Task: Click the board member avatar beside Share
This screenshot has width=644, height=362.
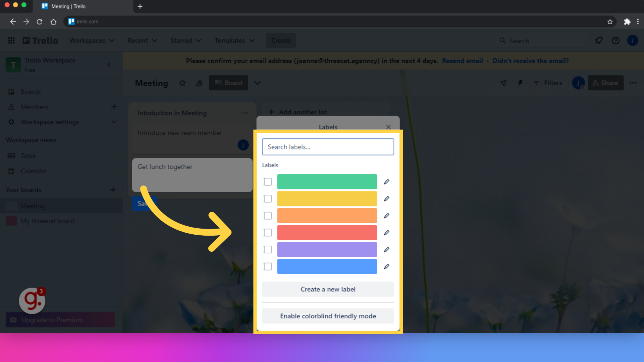Action: point(578,83)
